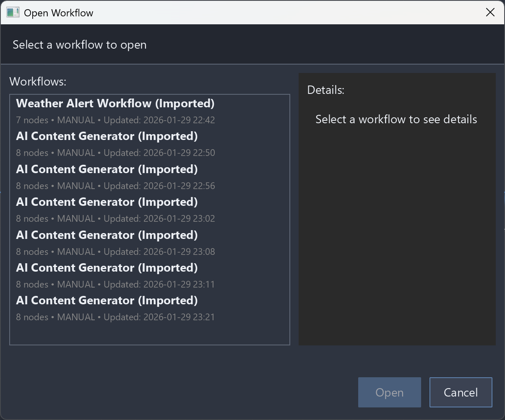Click the Open Workflow window app icon
Screen dimensions: 505x420
(x=13, y=13)
